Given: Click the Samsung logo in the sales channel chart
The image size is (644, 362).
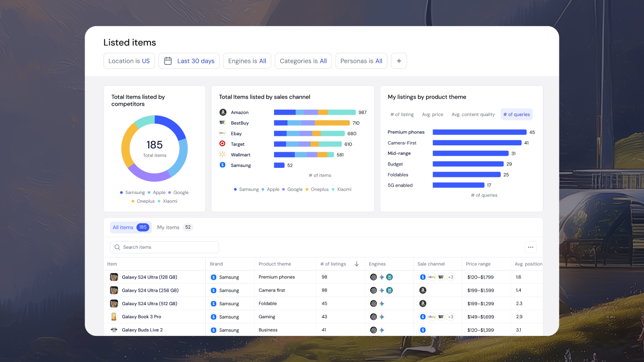Looking at the screenshot, I should (x=222, y=165).
